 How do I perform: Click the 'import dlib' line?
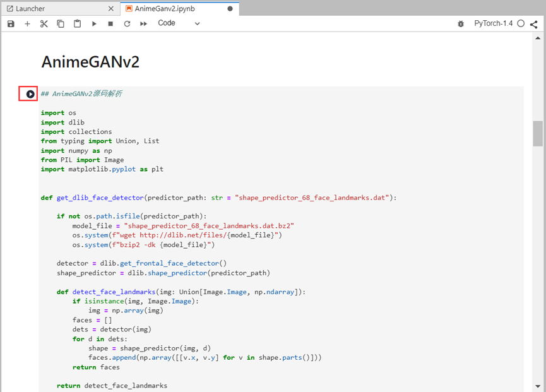(x=62, y=122)
